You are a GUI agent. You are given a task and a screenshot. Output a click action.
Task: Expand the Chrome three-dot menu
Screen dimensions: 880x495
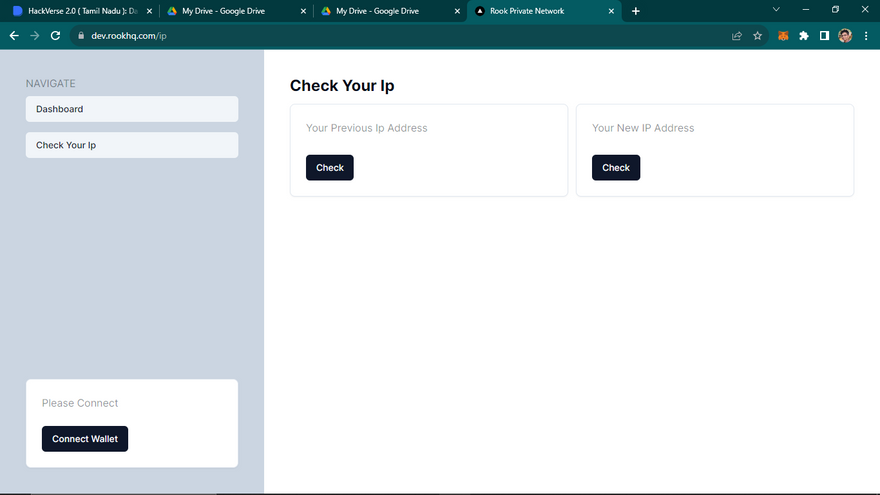pos(866,35)
